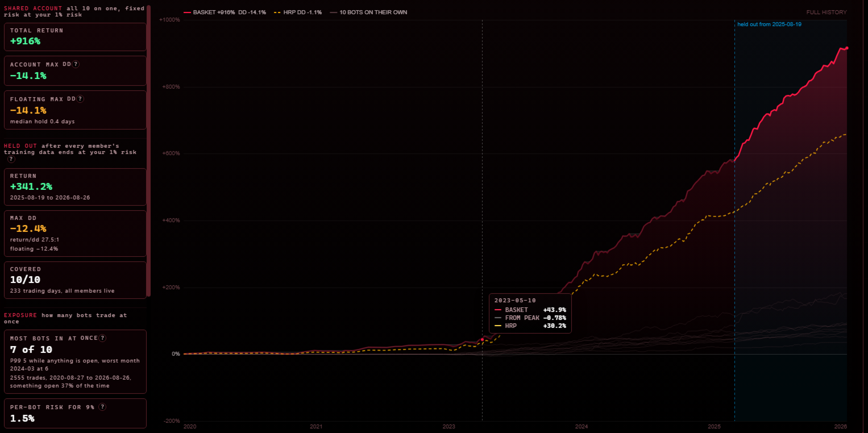Toggle the BASKET +916% legend series
Viewport: 868px width, 433px height.
click(x=225, y=12)
